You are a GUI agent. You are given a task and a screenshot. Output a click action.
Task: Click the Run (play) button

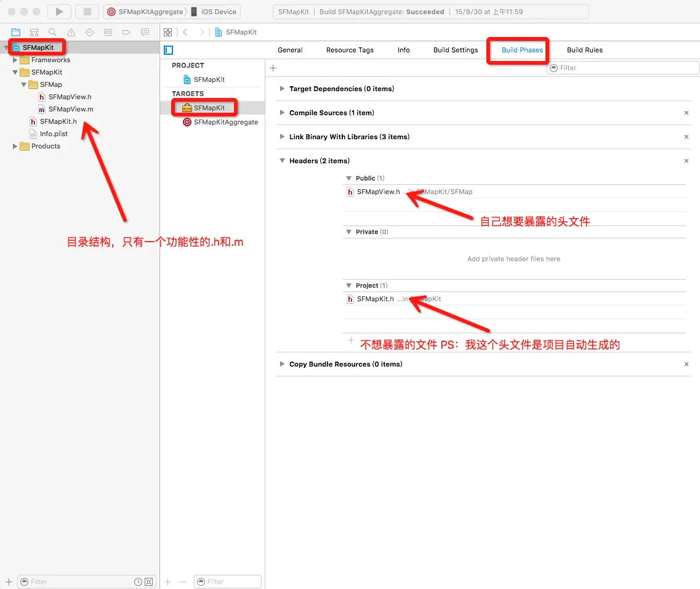click(59, 12)
